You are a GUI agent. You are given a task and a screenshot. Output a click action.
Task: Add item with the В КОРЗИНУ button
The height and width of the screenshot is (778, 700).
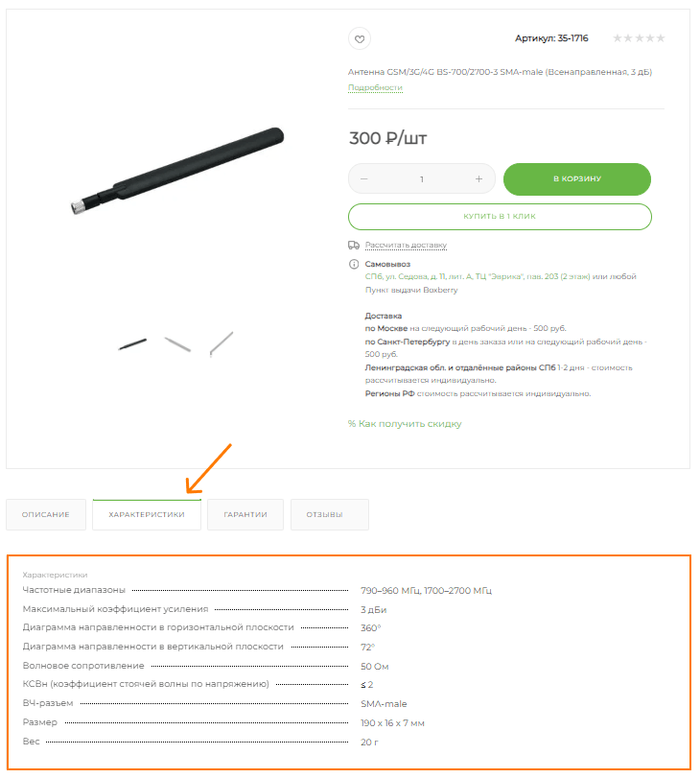pyautogui.click(x=577, y=179)
